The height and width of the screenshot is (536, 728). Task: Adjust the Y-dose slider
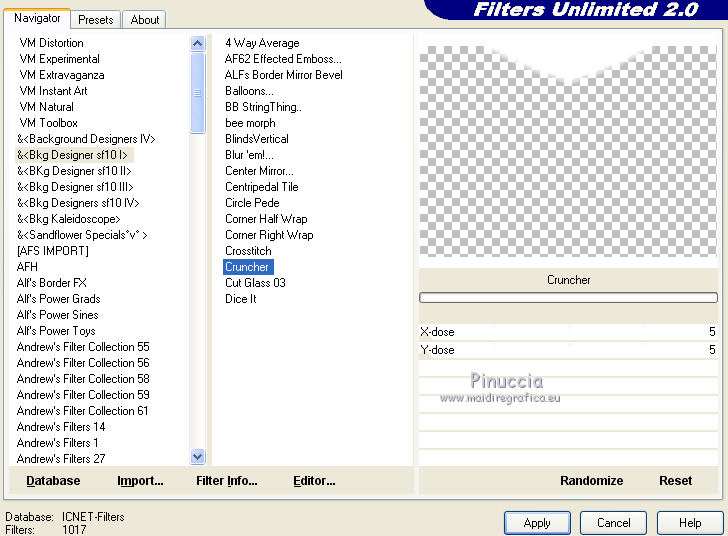coord(568,350)
